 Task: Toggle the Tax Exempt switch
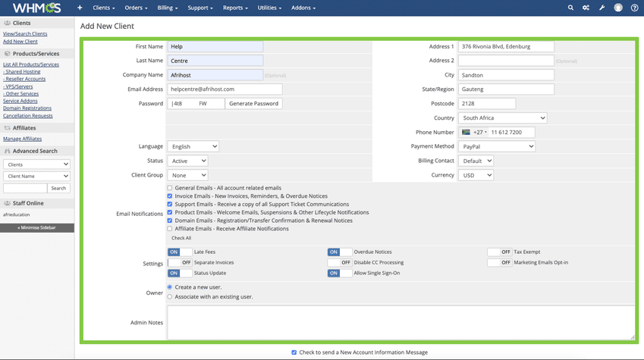[499, 252]
